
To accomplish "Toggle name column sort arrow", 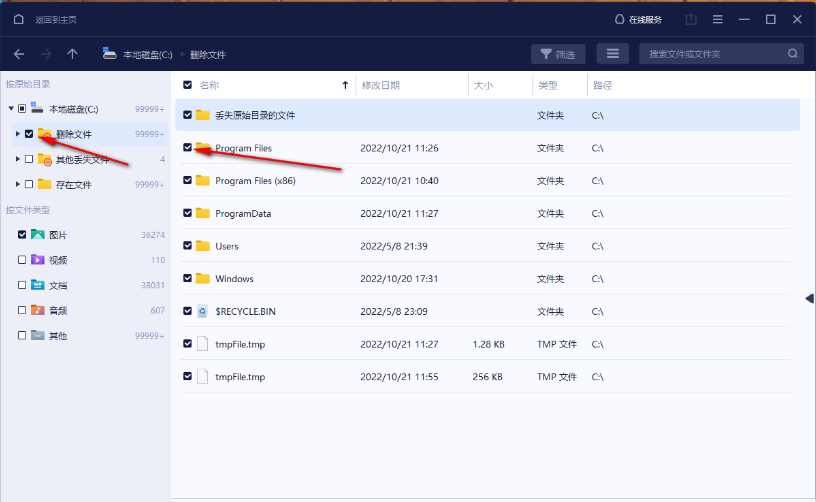I will [x=345, y=85].
